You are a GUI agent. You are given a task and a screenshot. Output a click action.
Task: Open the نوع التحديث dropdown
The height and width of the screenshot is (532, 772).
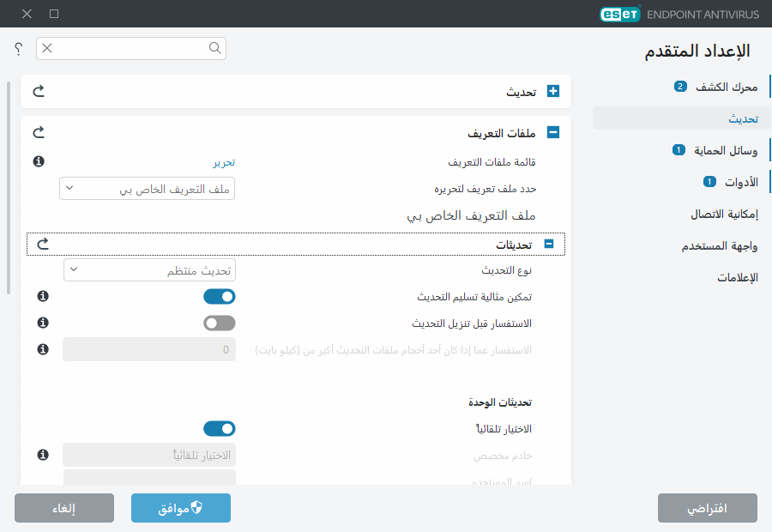point(149,269)
